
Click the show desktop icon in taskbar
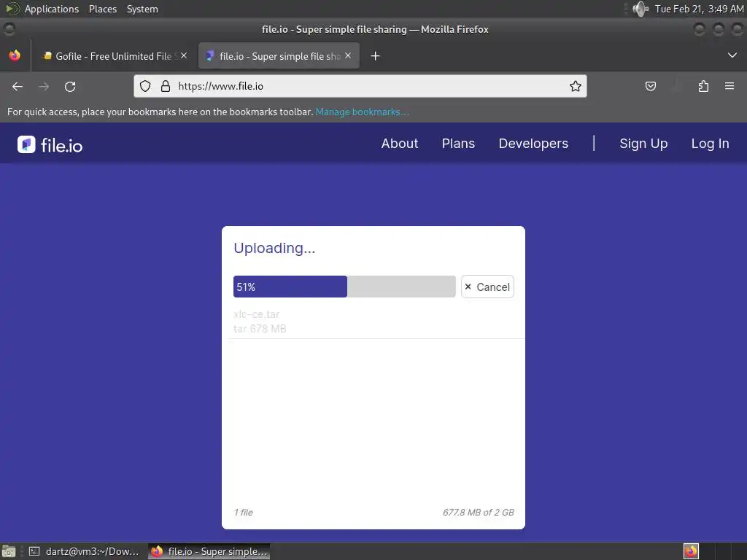click(9, 551)
